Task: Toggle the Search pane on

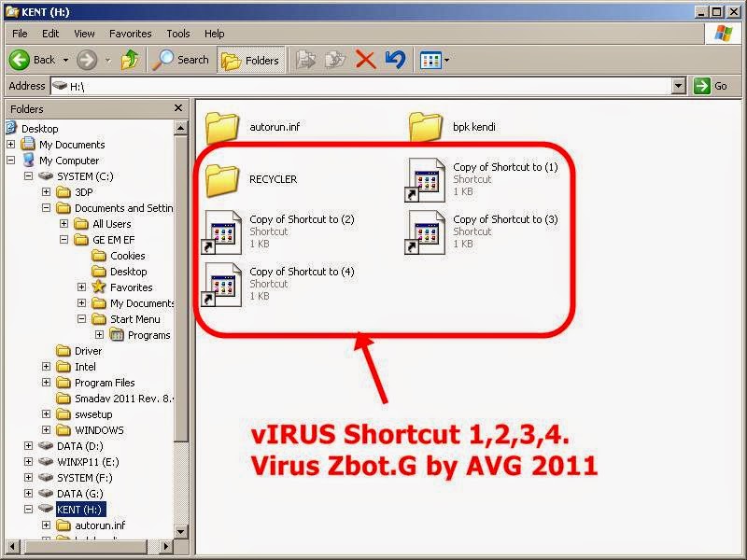Action: coord(180,60)
